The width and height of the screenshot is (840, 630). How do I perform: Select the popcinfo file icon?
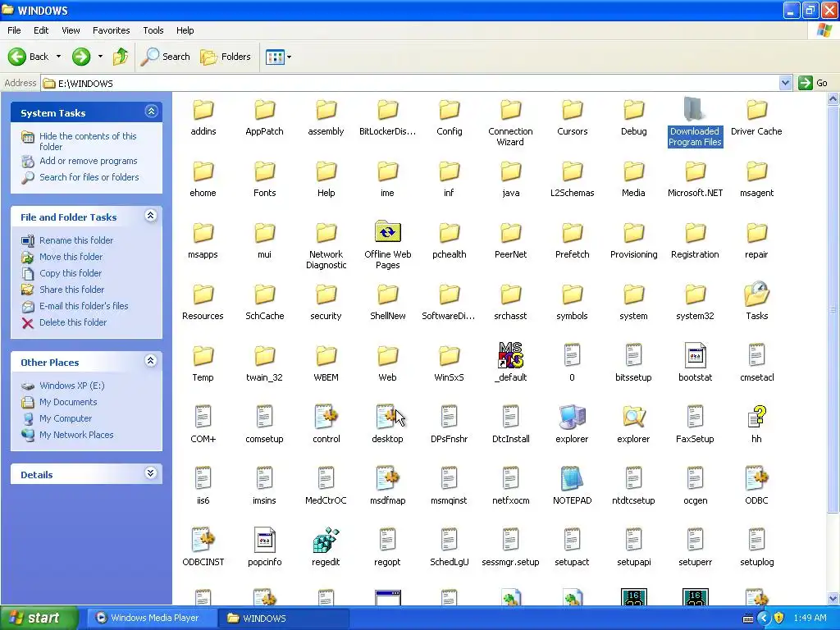[x=265, y=540]
